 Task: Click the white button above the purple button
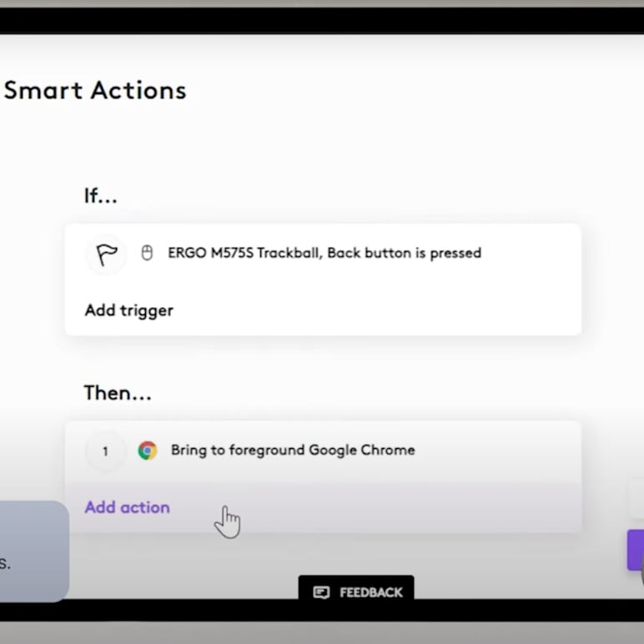tap(636, 499)
